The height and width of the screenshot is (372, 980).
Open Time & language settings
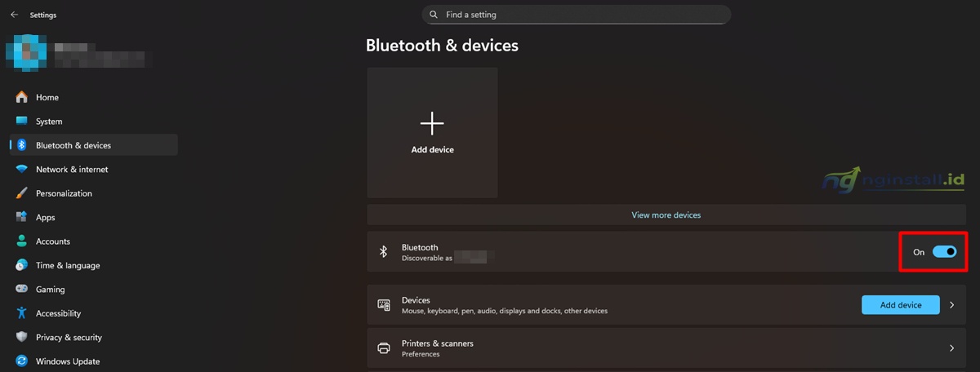pos(93,265)
